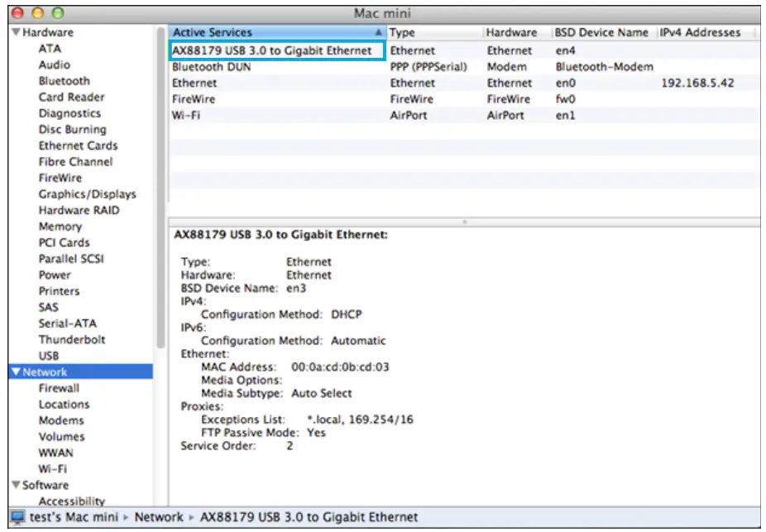Click the sort arrow in Active Services header
Screen dimensions: 766x532
tap(378, 32)
